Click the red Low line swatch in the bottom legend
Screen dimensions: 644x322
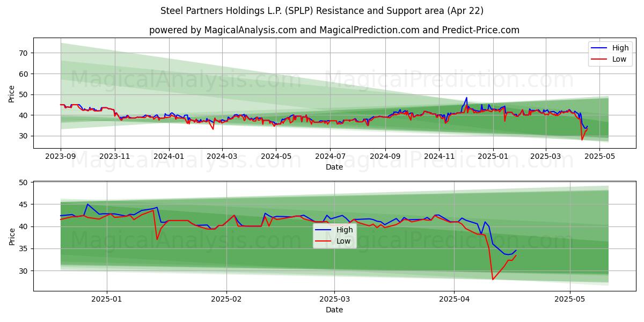(x=324, y=241)
